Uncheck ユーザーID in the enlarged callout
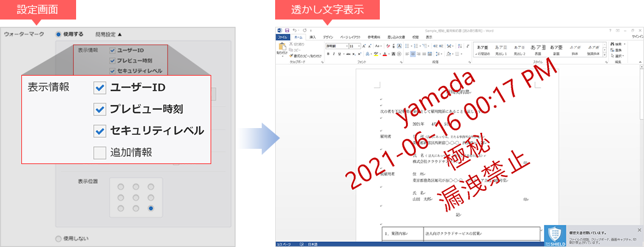Image resolution: width=644 pixels, height=247 pixels. coord(100,88)
